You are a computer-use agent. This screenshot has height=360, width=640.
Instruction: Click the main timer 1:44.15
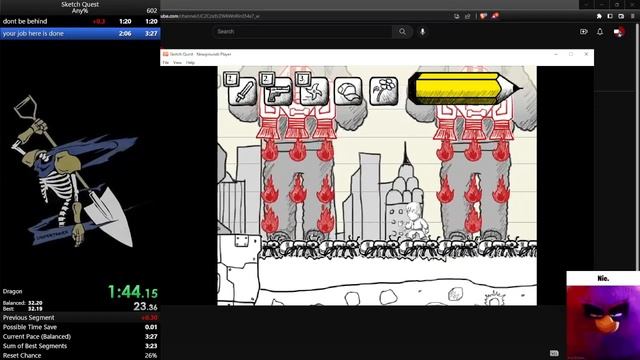coord(133,291)
